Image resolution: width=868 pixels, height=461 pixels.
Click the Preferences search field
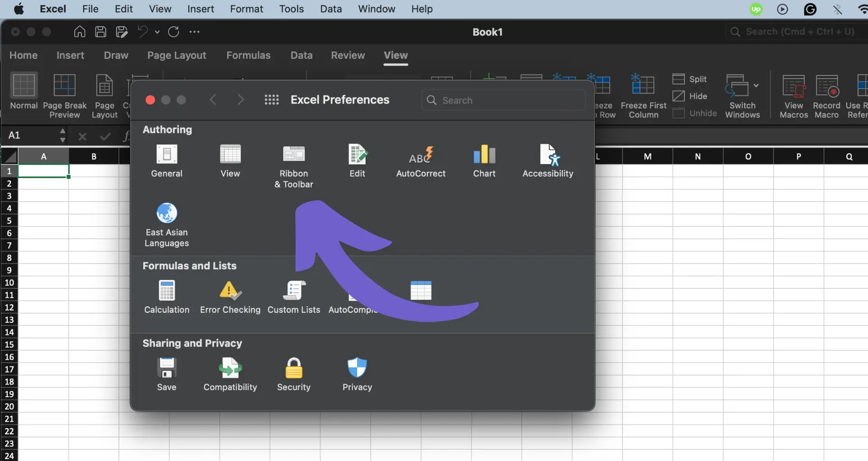(504, 100)
